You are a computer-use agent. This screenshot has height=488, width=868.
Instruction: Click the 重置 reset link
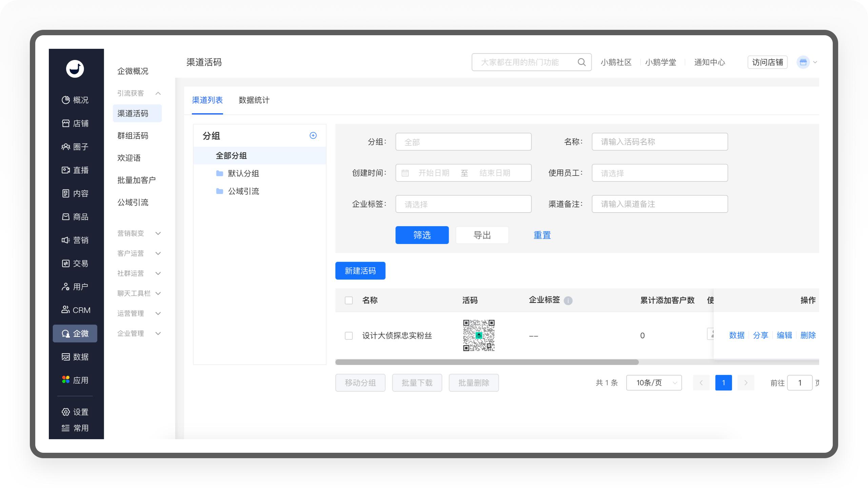(542, 235)
